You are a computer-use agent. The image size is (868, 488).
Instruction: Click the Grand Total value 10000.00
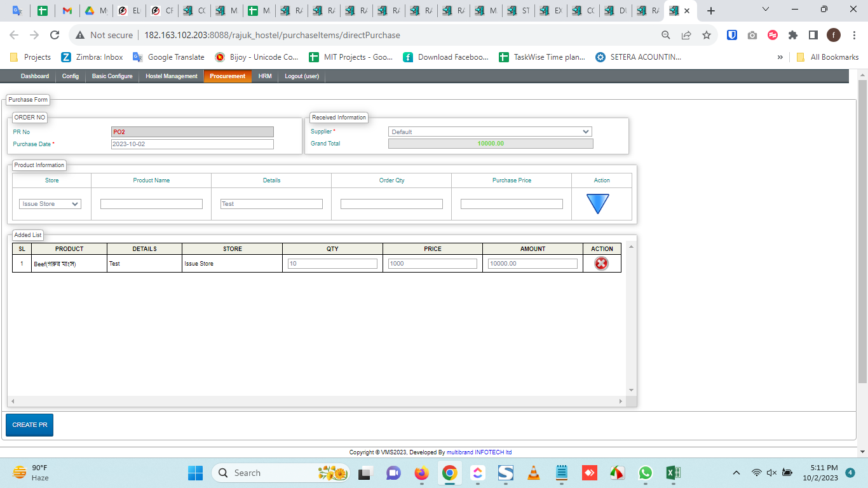491,144
